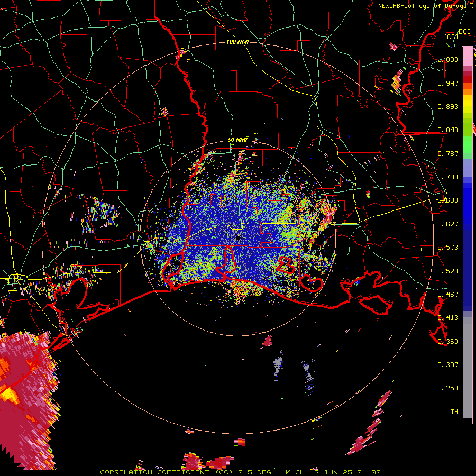
Task: Click the 0.307 scale value
Action: point(448,365)
